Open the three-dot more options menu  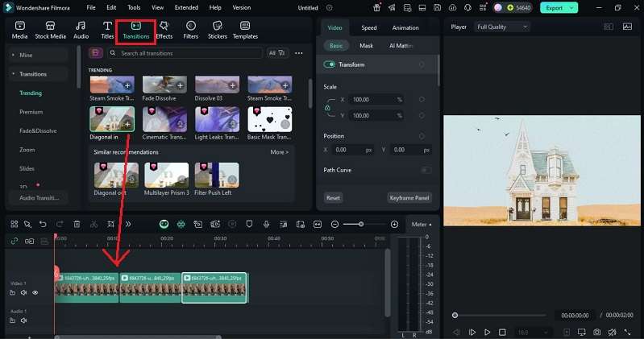pos(298,53)
